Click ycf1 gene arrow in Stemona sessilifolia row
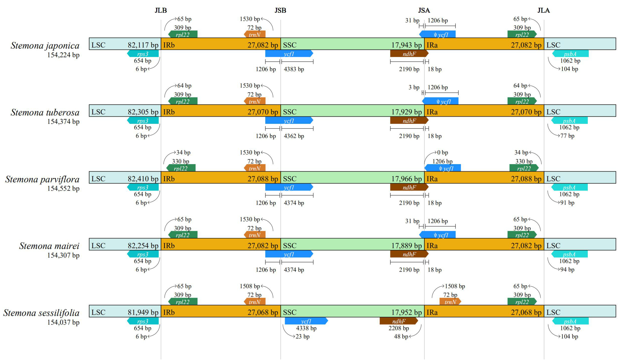The width and height of the screenshot is (623, 364). coord(306,321)
